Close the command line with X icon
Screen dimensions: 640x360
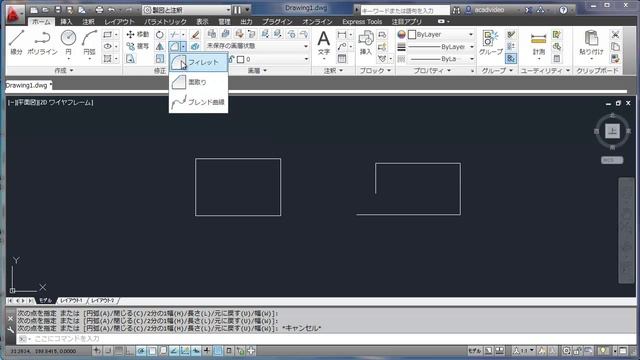coord(11,318)
